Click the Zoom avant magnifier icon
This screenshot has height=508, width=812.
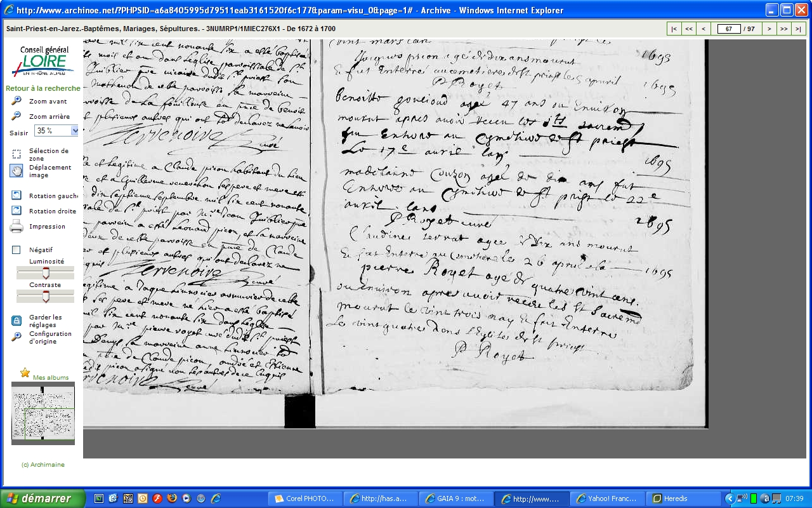coord(16,101)
